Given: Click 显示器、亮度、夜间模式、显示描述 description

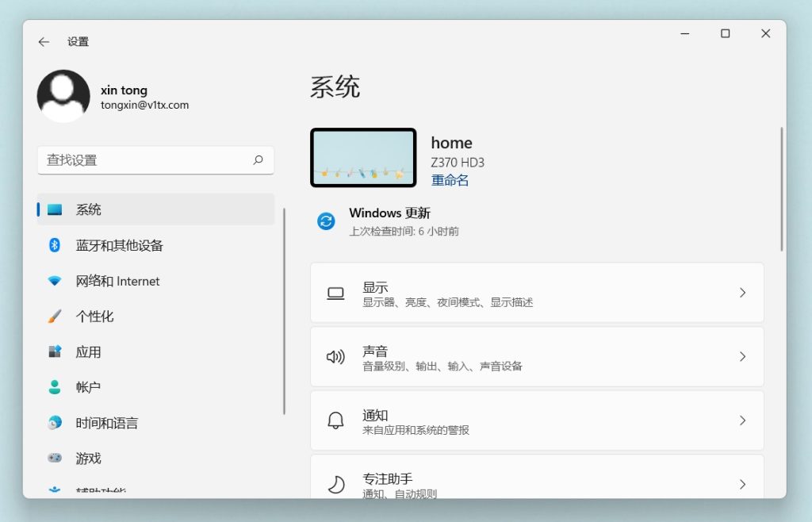Looking at the screenshot, I should [x=447, y=302].
